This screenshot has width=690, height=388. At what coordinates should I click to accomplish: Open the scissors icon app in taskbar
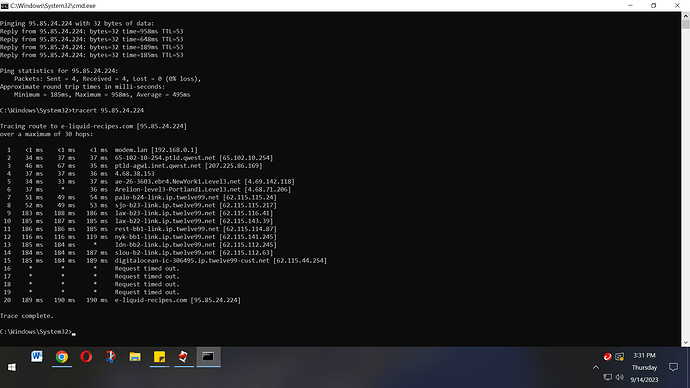tap(110, 357)
